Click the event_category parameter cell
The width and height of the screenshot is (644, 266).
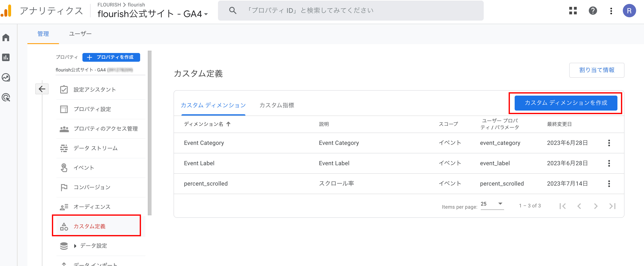[500, 143]
